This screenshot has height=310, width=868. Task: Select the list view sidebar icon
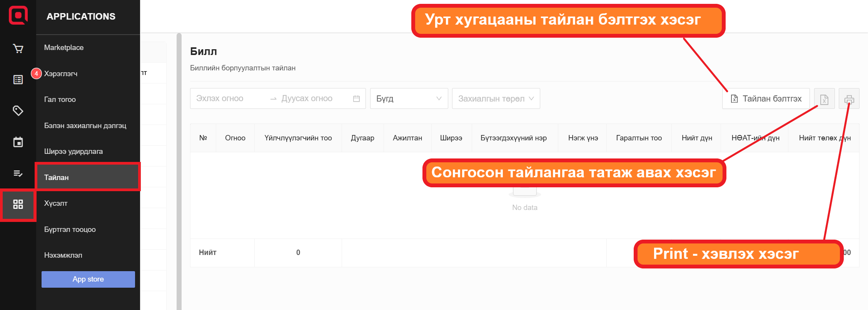(18, 80)
